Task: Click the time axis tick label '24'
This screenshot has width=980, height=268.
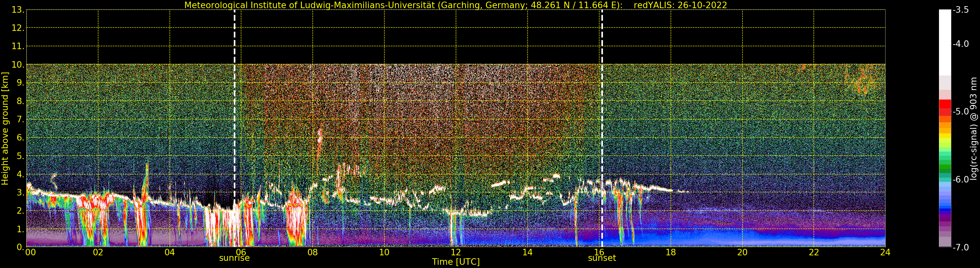Action: coord(885,252)
